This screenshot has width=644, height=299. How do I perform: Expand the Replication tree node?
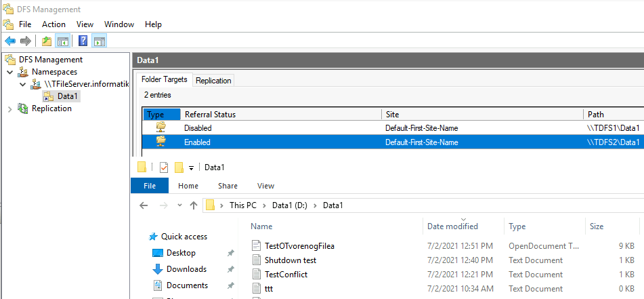pyautogui.click(x=10, y=108)
